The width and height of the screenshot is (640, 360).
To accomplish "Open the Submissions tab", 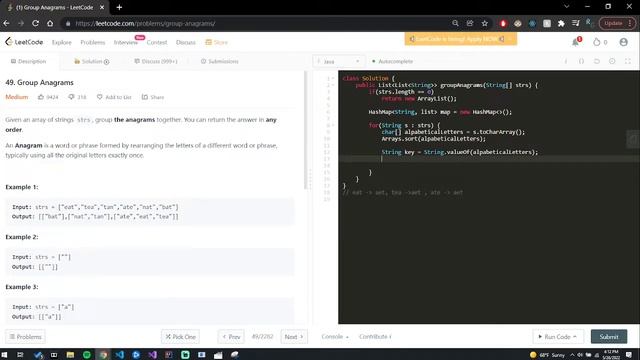I will point(220,61).
